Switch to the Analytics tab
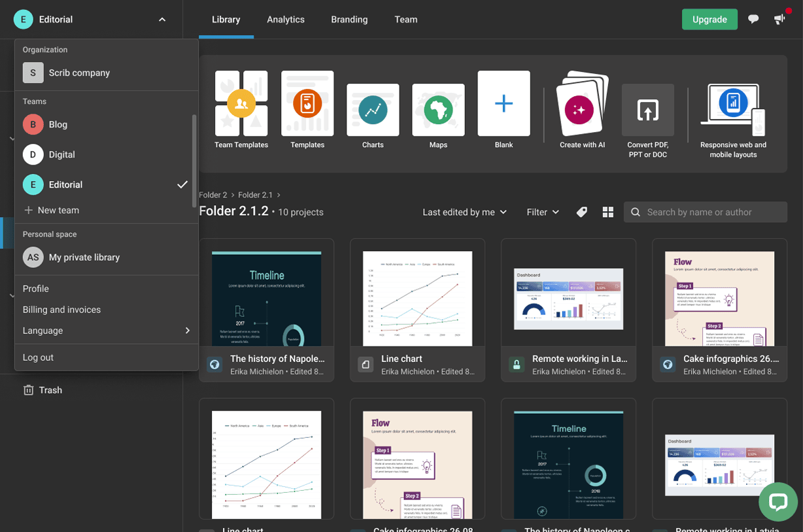803x532 pixels. coord(286,20)
